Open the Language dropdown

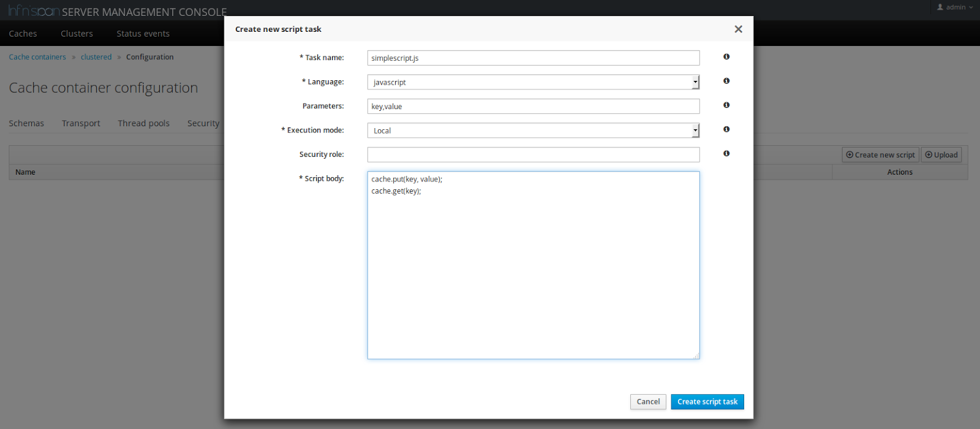point(533,82)
